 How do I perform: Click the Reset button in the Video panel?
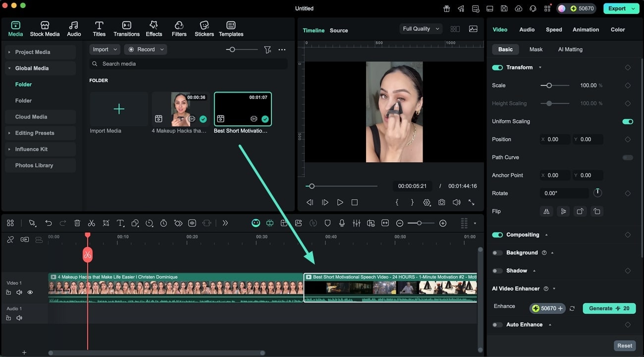click(625, 346)
